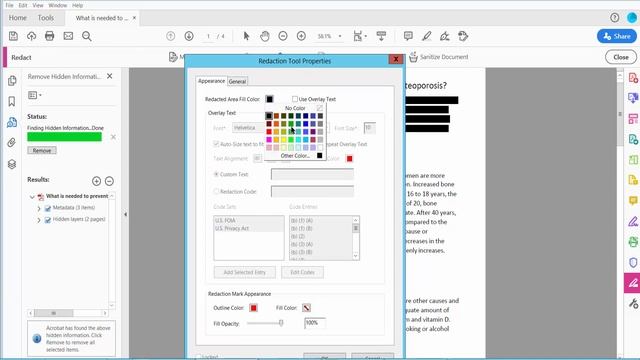This screenshot has width=640, height=360.
Task: Click the Save file icon
Action: (13, 36)
